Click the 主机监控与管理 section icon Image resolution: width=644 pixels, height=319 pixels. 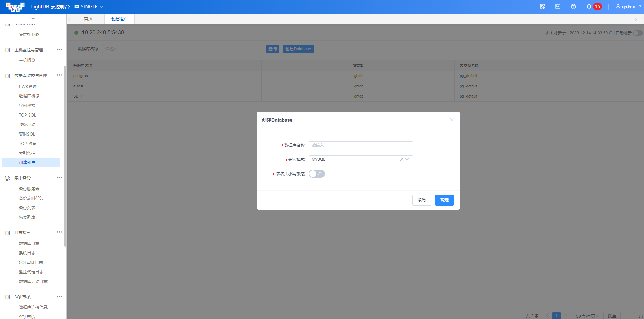tap(7, 50)
